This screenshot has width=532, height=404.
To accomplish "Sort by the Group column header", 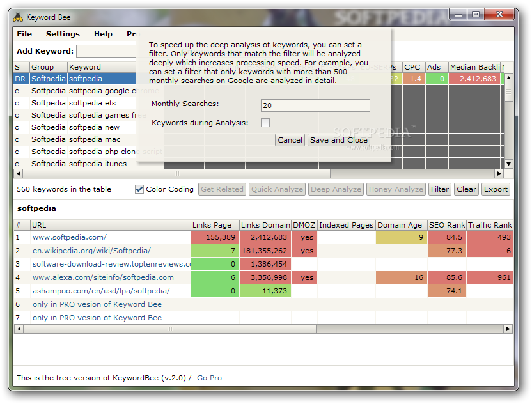I will (x=49, y=67).
